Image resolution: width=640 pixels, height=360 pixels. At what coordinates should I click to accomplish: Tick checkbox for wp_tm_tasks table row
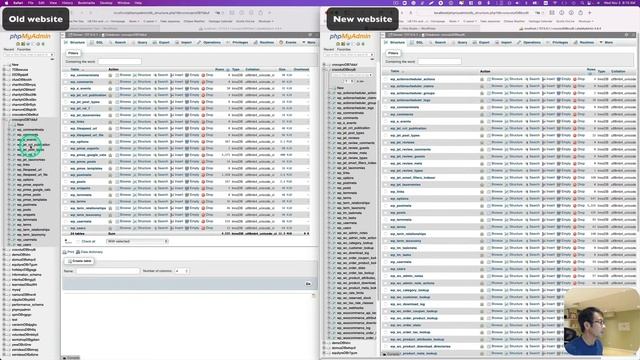coord(386,255)
